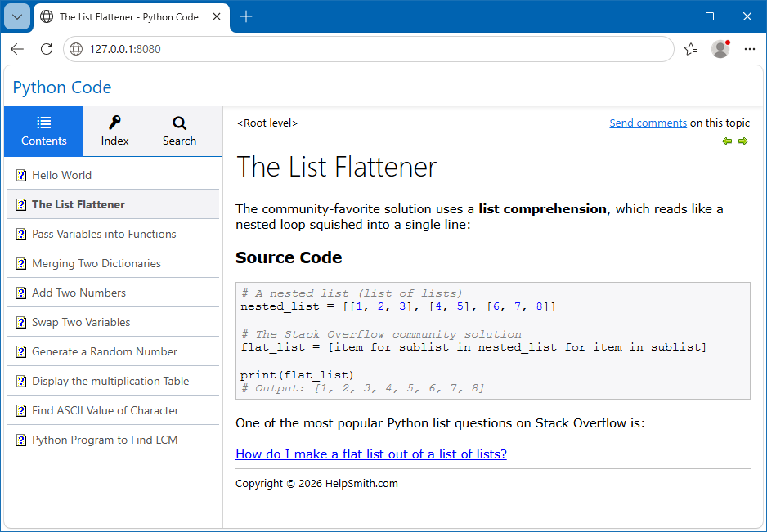Click the site info globe in address bar
Screen dimensions: 767x532
coord(76,49)
